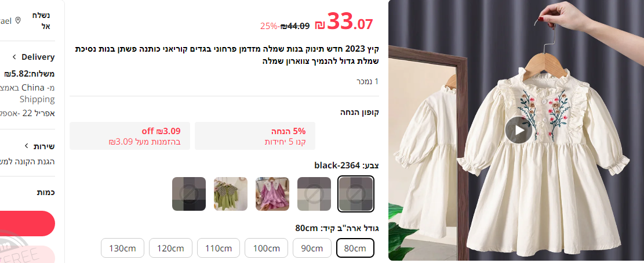Pick the 120cm size option
The width and height of the screenshot is (644, 263).
click(x=170, y=248)
